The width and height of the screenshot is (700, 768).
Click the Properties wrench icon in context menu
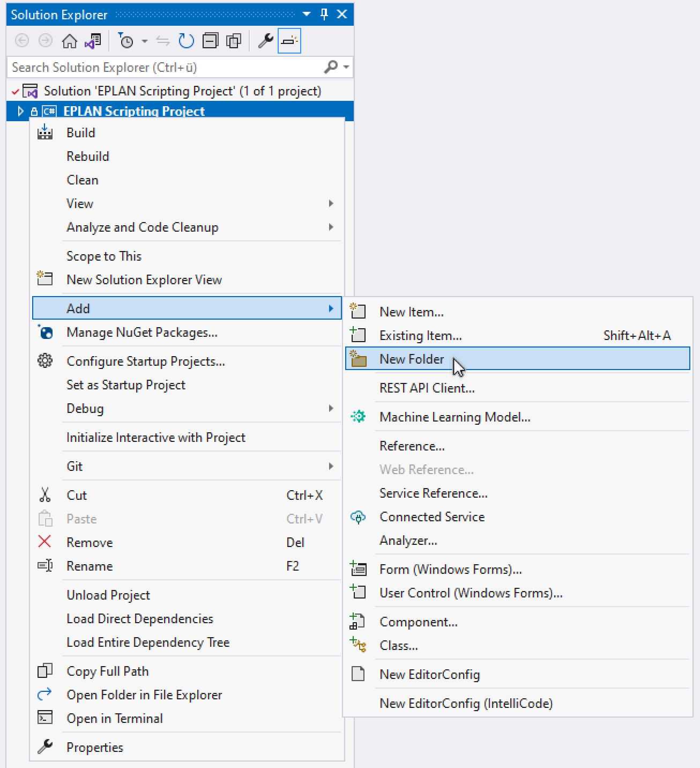pyautogui.click(x=45, y=747)
